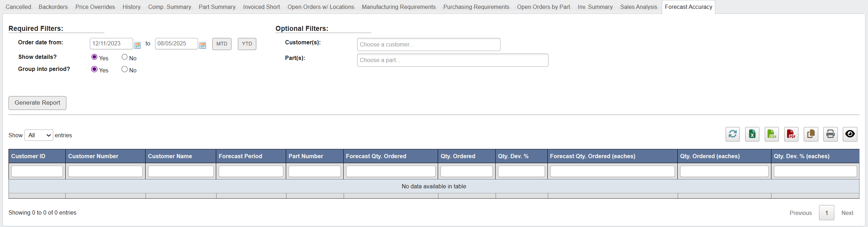Viewport: 868px width, 227px height.
Task: Select No for Group into period
Action: [125, 69]
